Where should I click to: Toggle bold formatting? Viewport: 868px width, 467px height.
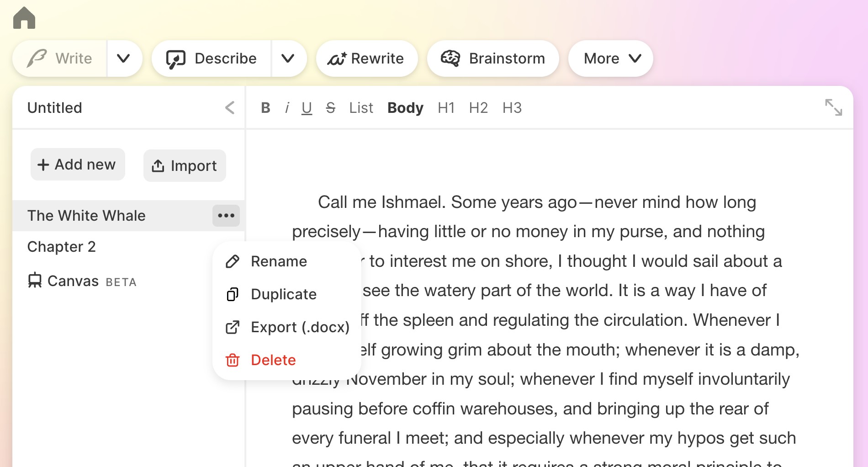[265, 108]
